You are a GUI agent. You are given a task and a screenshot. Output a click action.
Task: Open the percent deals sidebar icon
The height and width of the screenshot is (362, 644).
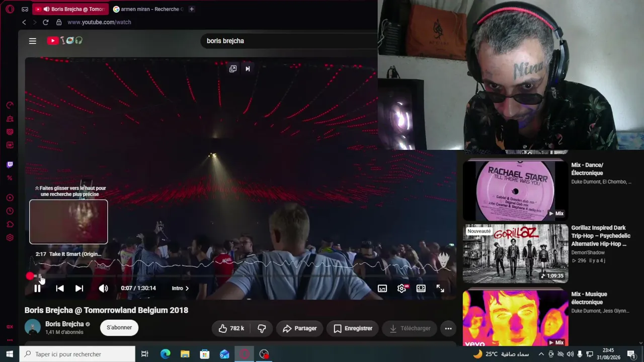pyautogui.click(x=10, y=177)
